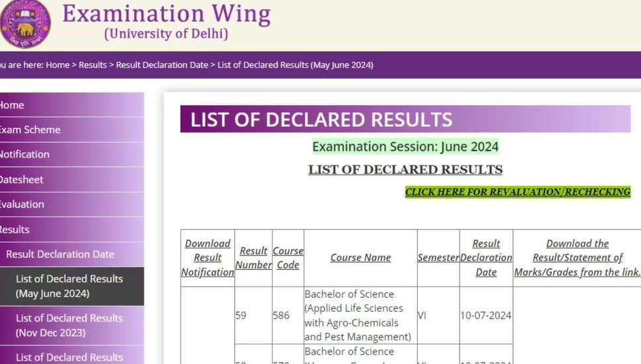Go to Results in the breadcrumb trail
The width and height of the screenshot is (641, 364).
click(x=93, y=65)
